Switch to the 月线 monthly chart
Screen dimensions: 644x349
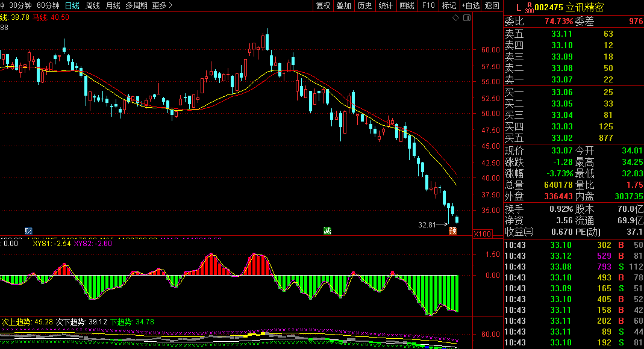[113, 6]
